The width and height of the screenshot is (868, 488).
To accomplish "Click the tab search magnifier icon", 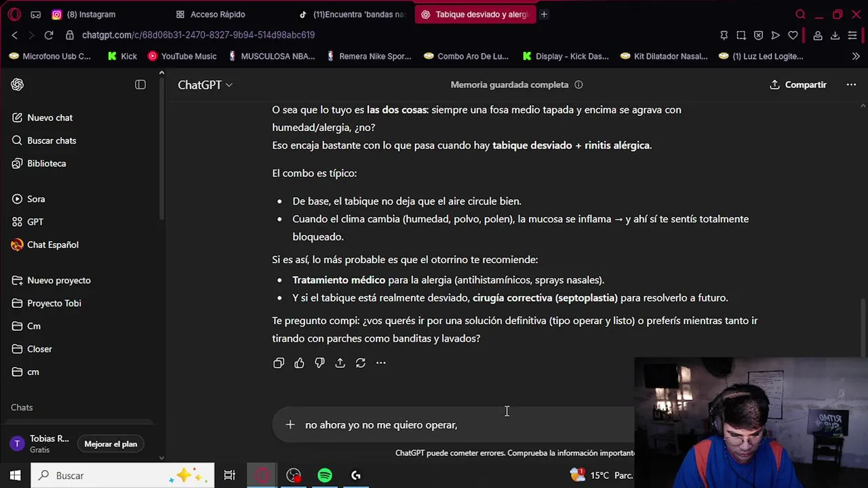I will click(800, 14).
